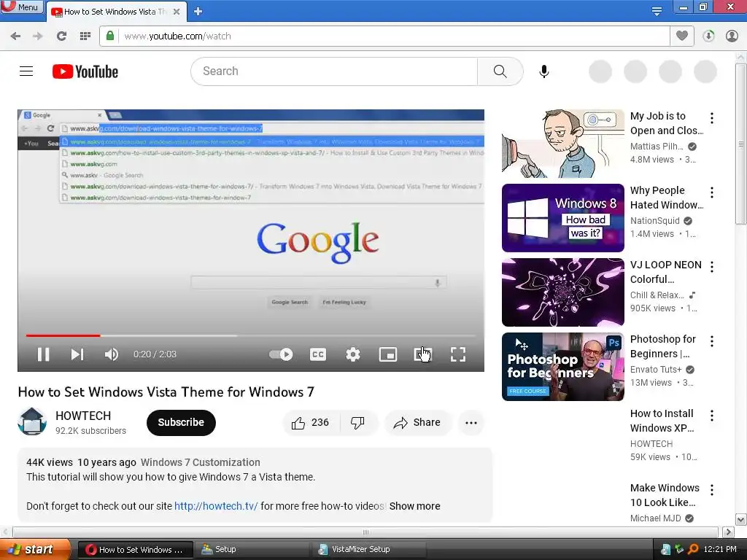Open Windows 7 Customization link
This screenshot has height=560, width=747.
[200, 462]
